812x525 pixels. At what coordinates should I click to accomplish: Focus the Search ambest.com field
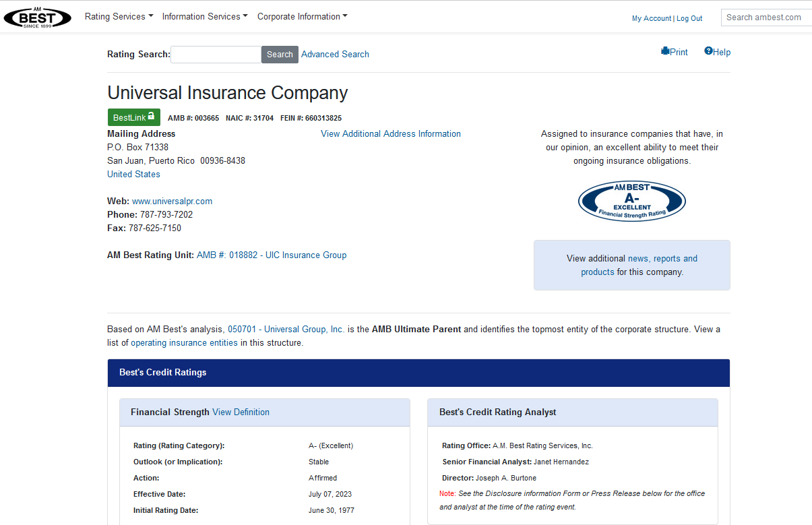767,18
